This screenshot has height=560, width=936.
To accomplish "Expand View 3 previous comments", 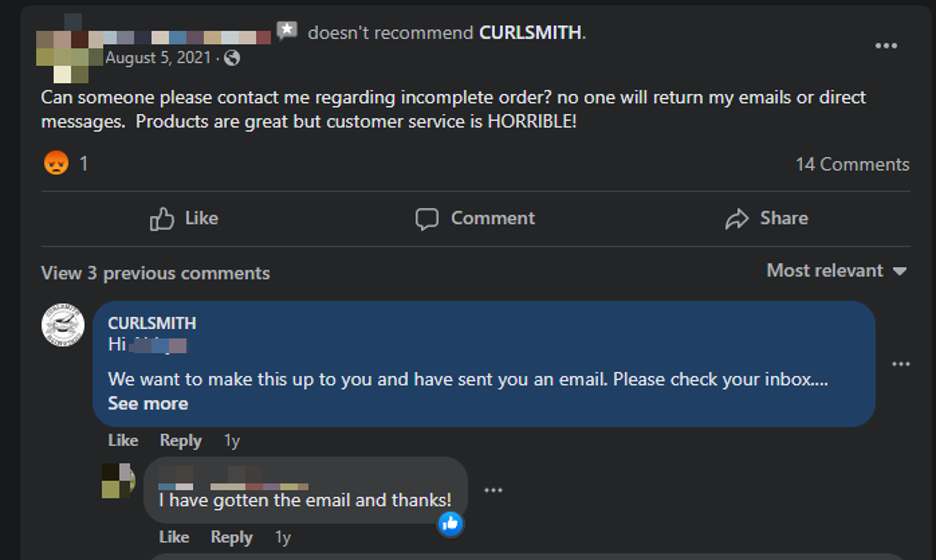I will pyautogui.click(x=155, y=273).
